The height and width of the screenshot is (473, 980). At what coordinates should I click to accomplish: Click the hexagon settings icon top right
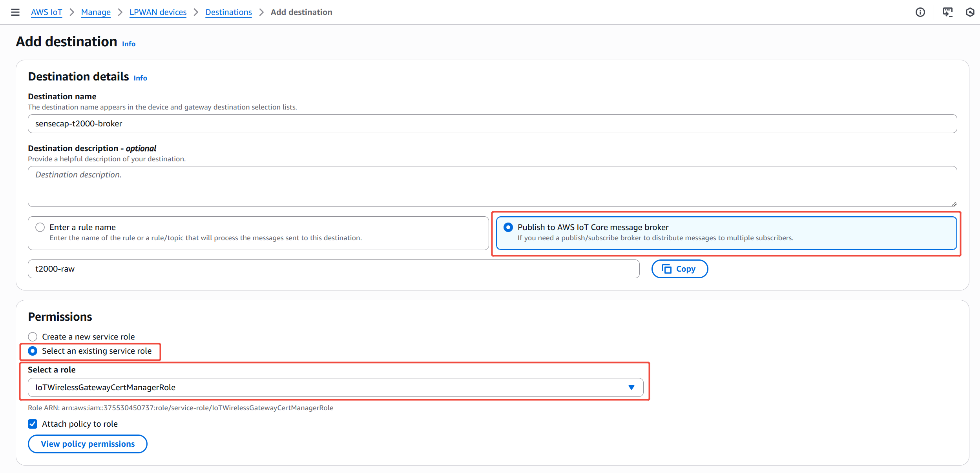(970, 12)
